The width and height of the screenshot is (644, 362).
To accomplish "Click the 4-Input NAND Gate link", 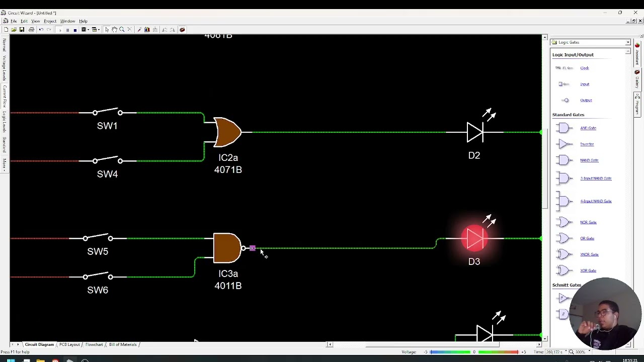I will click(596, 201).
